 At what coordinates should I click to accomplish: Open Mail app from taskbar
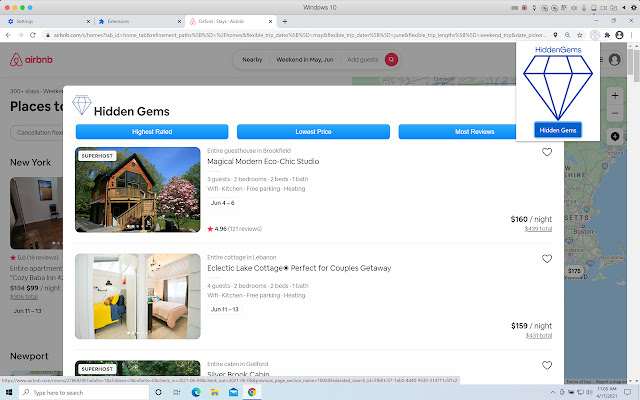(x=233, y=392)
